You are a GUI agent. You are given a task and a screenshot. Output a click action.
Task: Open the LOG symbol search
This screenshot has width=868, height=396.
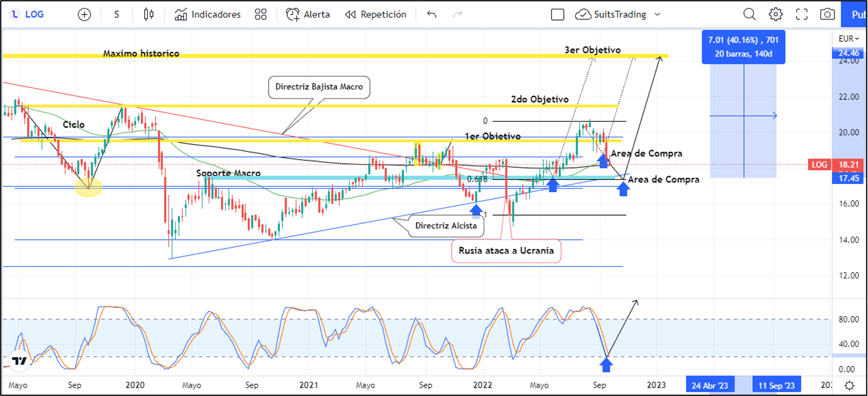tap(28, 14)
